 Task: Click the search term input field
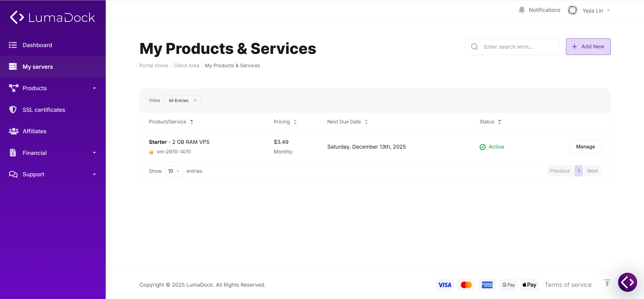[512, 47]
